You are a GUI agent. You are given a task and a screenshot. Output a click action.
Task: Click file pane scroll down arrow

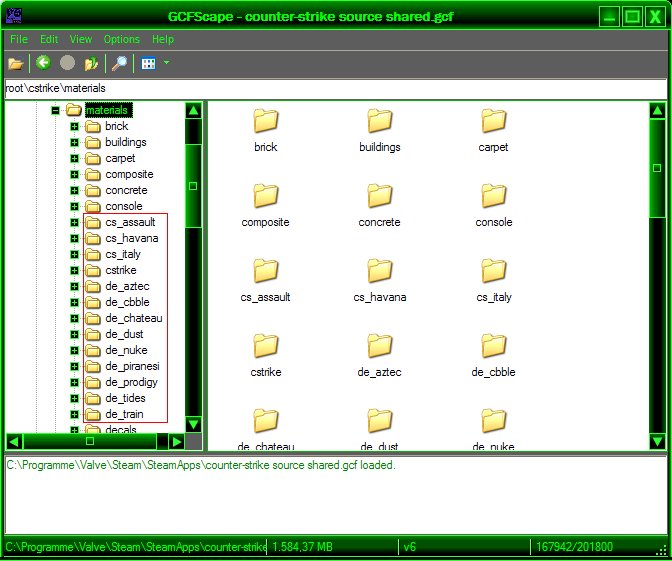[657, 441]
